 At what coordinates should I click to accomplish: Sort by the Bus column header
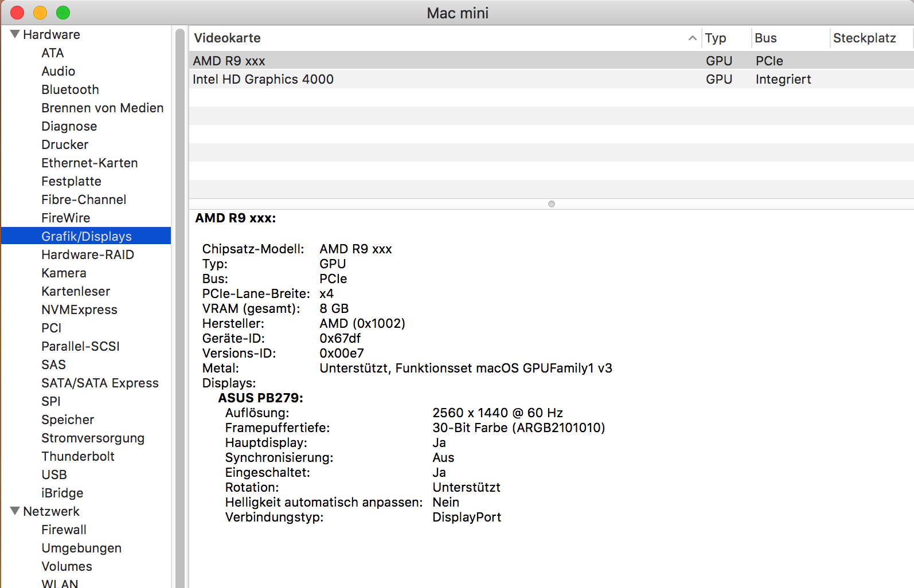[765, 38]
